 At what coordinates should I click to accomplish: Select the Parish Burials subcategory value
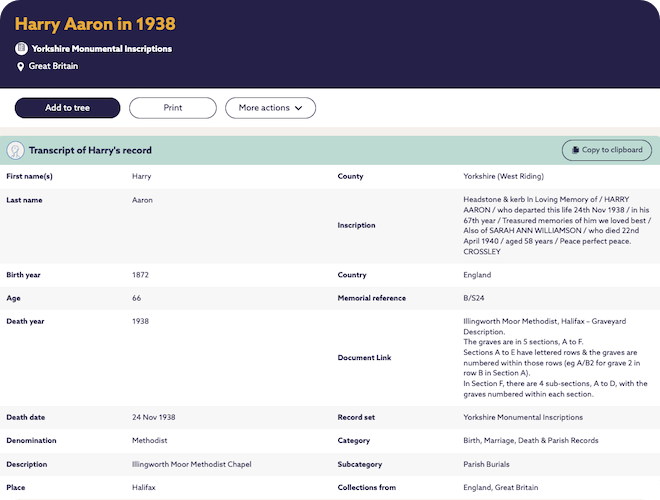[490, 464]
